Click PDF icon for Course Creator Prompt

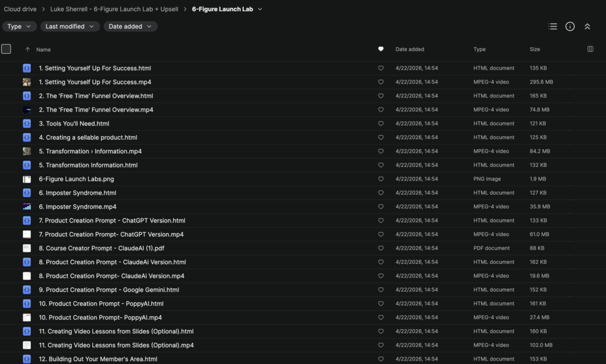27,248
